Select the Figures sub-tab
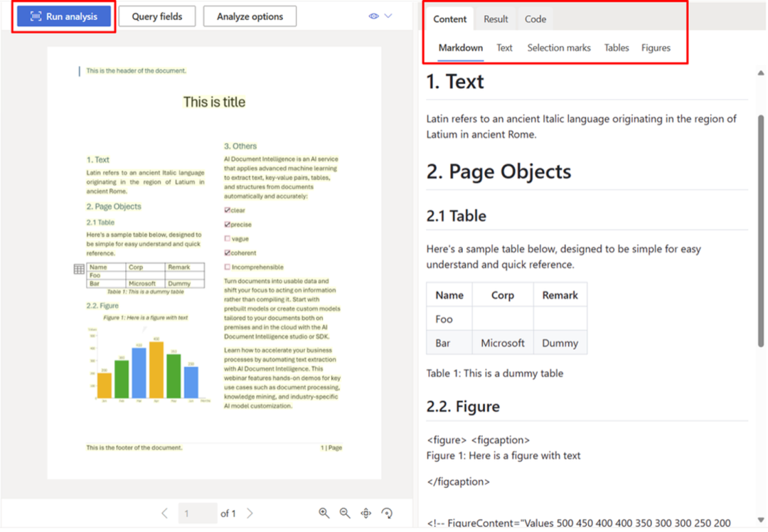Image resolution: width=768 pixels, height=532 pixels. click(656, 48)
